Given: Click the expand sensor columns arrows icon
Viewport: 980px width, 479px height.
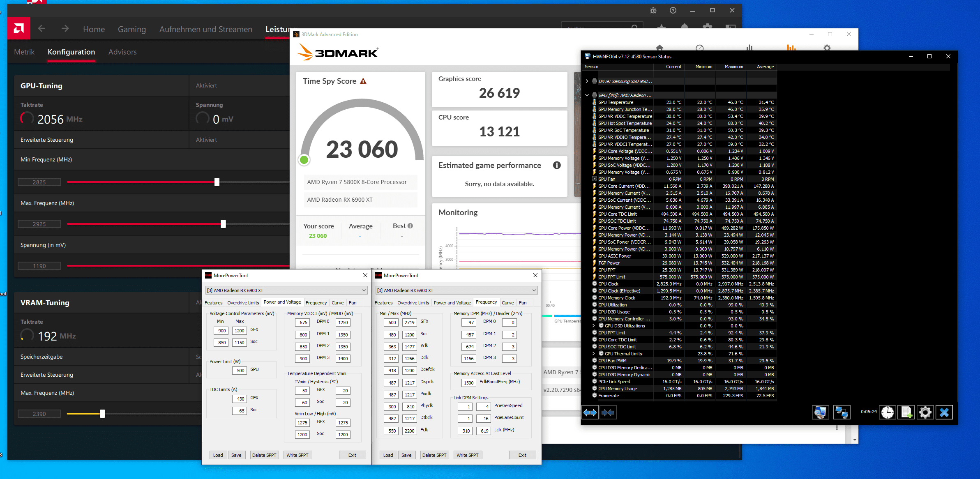Looking at the screenshot, I should (590, 412).
